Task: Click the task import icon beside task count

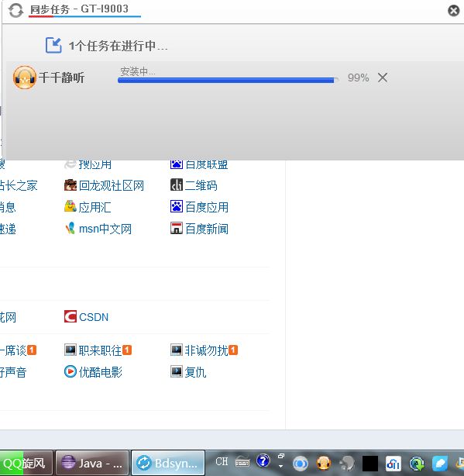Action: [53, 45]
